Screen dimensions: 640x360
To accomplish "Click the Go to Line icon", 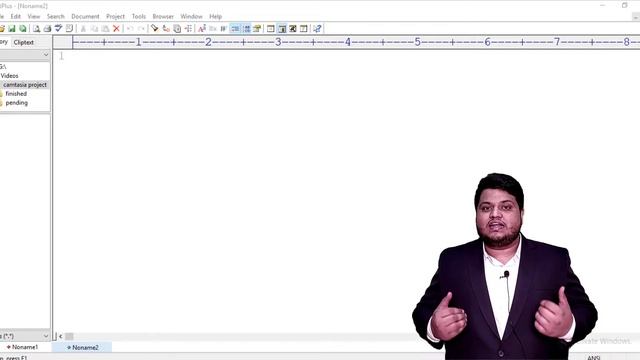I will (x=188, y=29).
